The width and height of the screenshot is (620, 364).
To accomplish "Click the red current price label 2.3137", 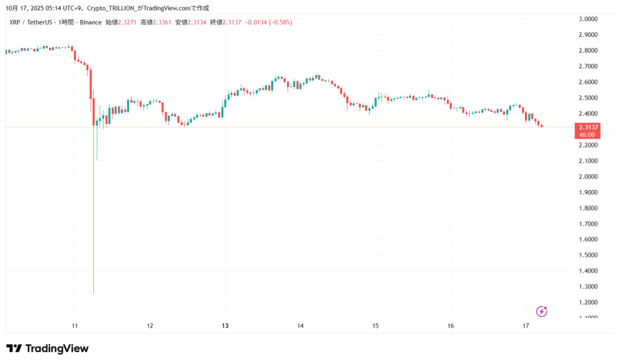I will pos(587,127).
